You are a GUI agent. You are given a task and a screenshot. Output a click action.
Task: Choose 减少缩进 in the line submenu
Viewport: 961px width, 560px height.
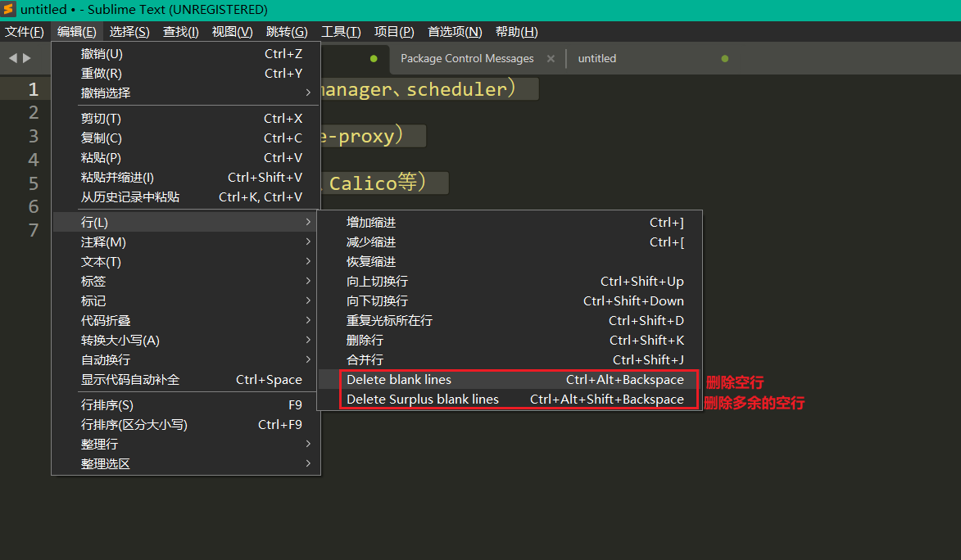coord(510,242)
